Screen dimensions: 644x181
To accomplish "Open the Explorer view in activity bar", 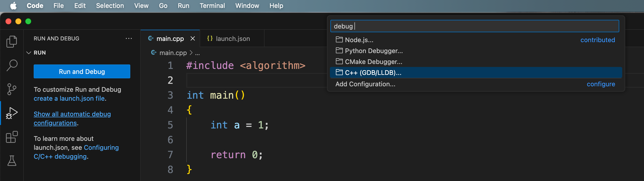I will (11, 42).
